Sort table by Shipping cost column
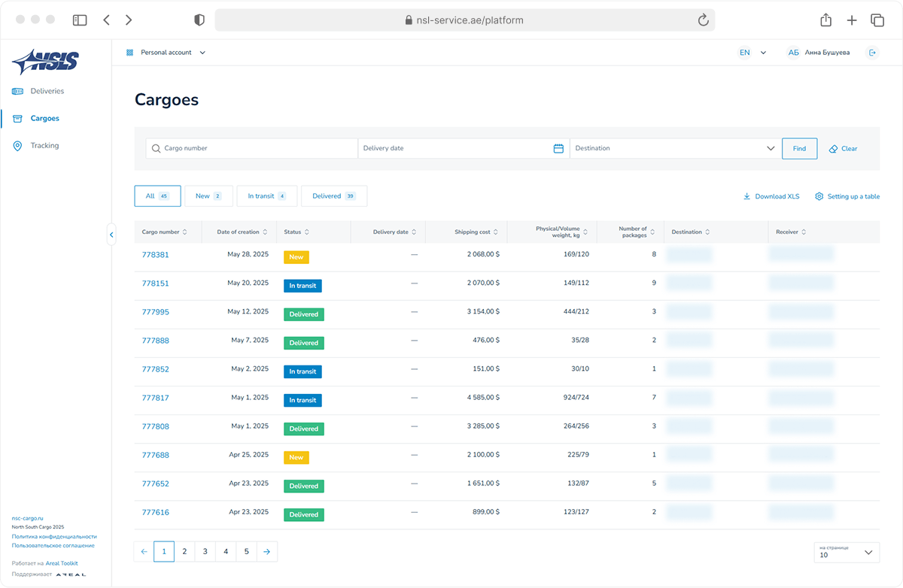The height and width of the screenshot is (588, 903). (x=477, y=232)
